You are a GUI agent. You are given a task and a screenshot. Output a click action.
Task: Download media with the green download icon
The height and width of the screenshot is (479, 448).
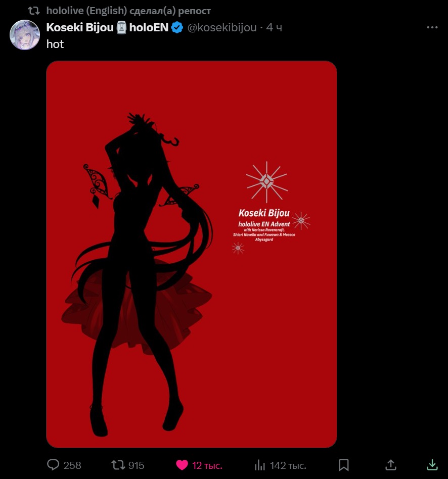[x=432, y=465]
